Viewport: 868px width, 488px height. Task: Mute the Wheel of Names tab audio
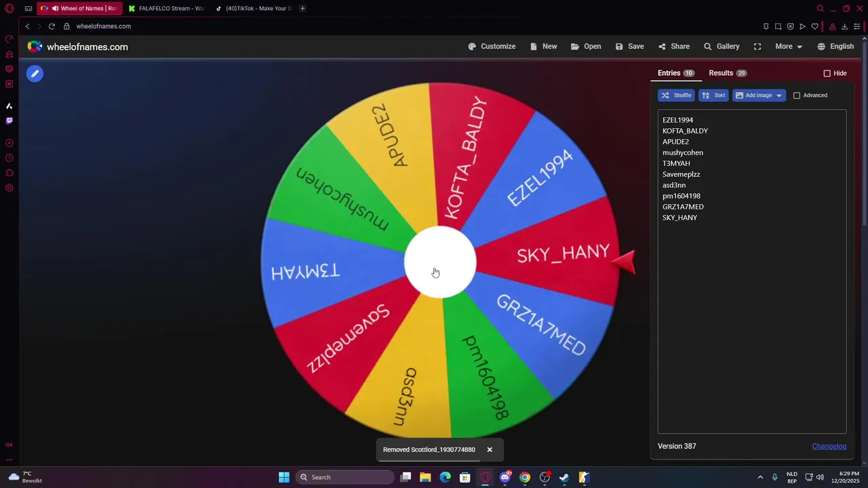54,8
